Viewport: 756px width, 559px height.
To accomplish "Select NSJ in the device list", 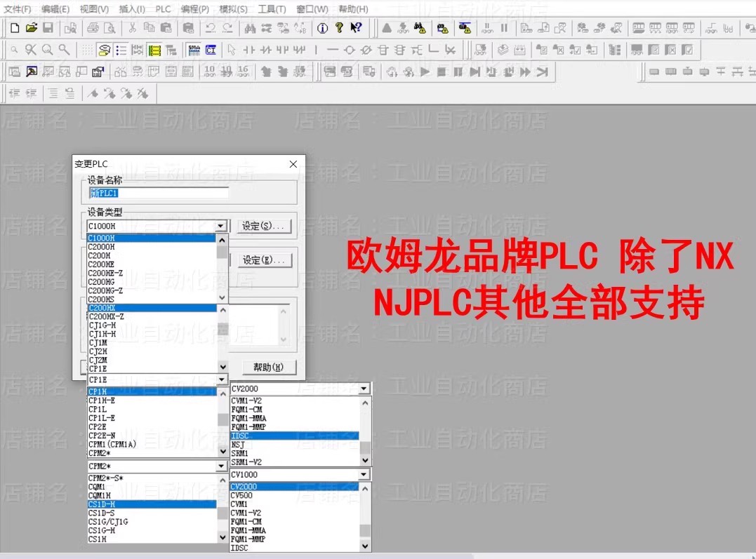I will tap(295, 444).
